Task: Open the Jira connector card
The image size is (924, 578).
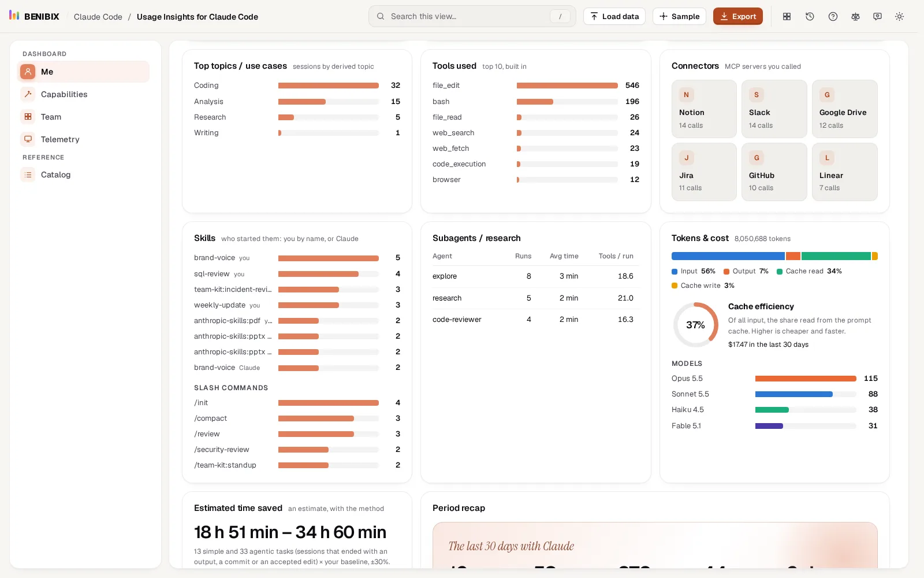Action: (x=704, y=172)
